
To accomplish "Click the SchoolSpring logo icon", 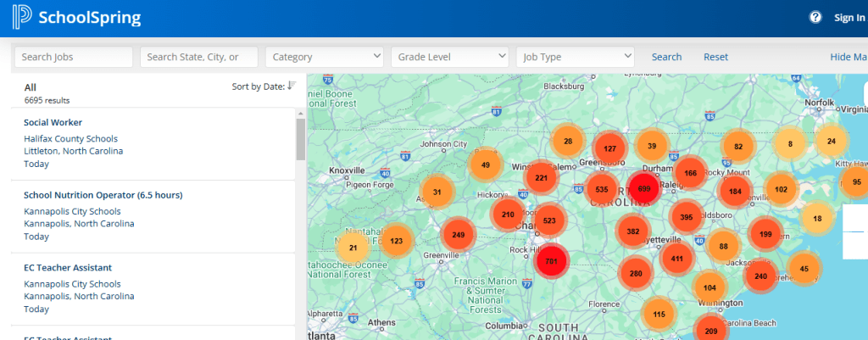I will click(23, 17).
